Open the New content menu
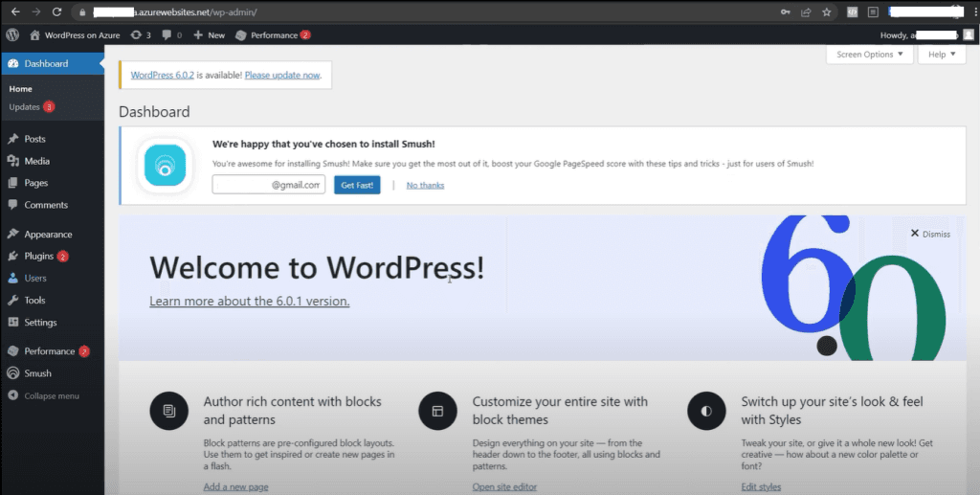This screenshot has height=495, width=980. point(210,35)
